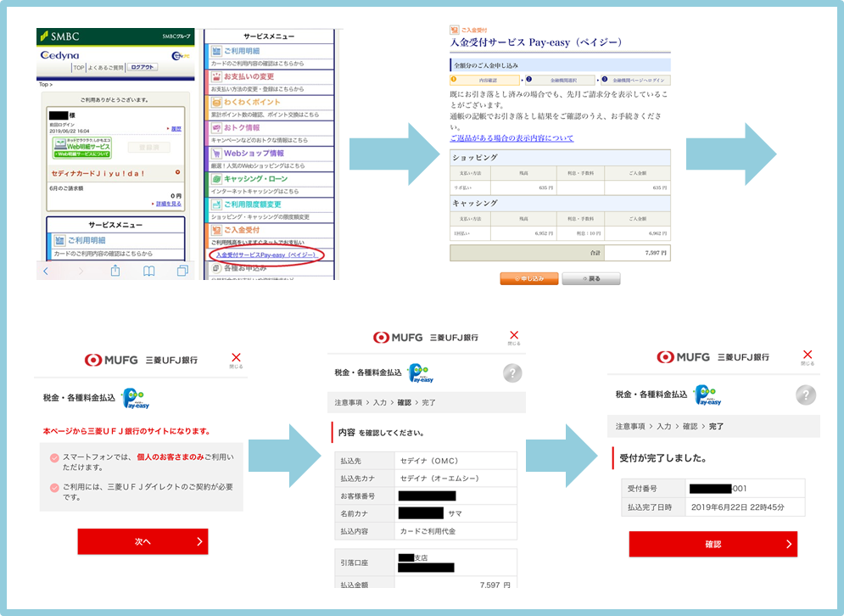
Task: Open the Safari tabs overview icon
Action: [182, 271]
